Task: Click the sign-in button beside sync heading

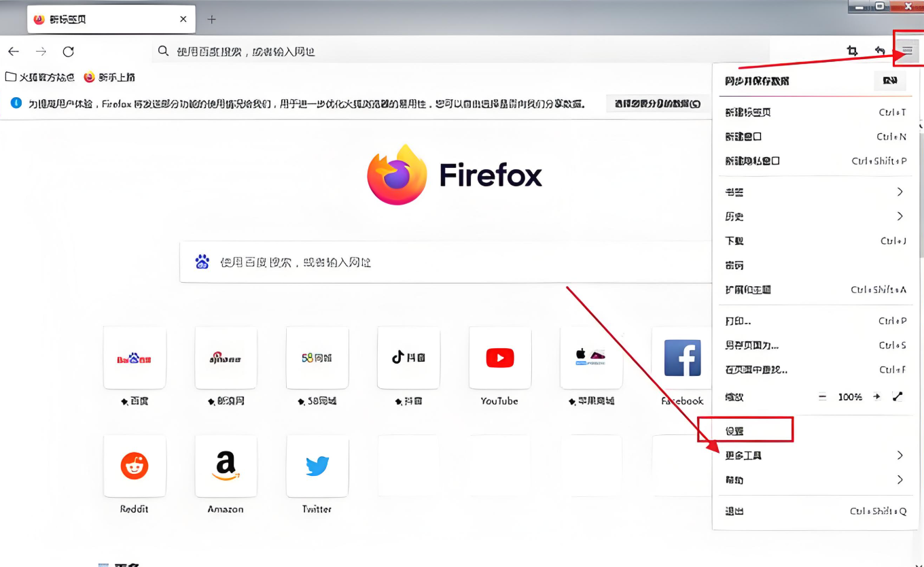Action: (890, 81)
